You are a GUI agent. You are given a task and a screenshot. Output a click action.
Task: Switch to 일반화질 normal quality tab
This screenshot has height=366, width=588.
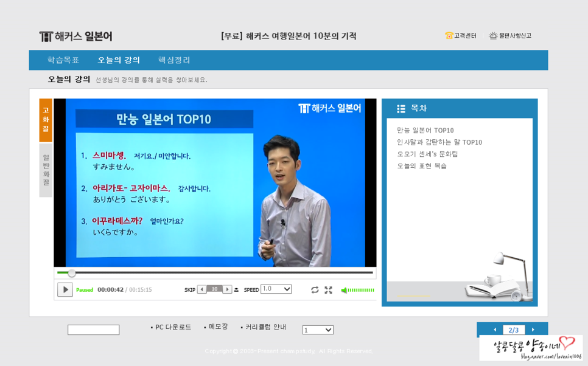tap(46, 170)
